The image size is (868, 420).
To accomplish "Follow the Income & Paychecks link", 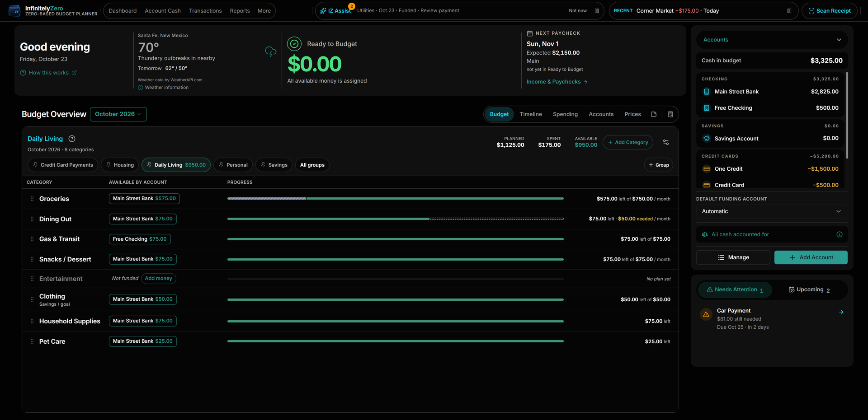I will (557, 82).
